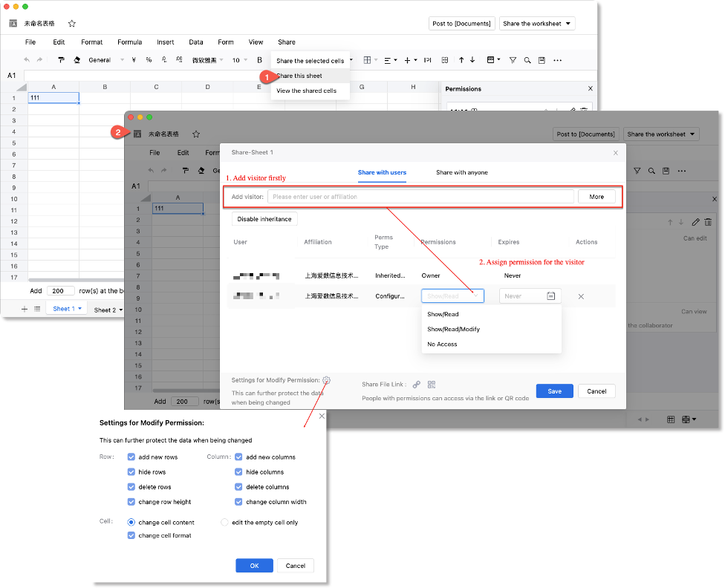Click the filter funnel icon in the back toolbar
The width and height of the screenshot is (725, 588).
click(x=513, y=60)
